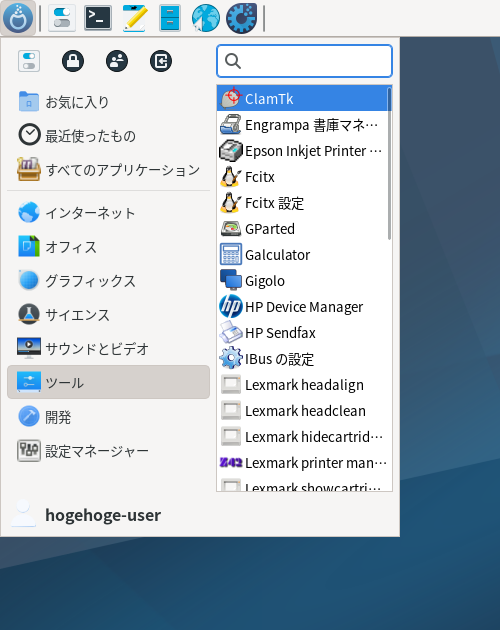Launch the web browser globe icon
The width and height of the screenshot is (500, 630).
pyautogui.click(x=205, y=18)
